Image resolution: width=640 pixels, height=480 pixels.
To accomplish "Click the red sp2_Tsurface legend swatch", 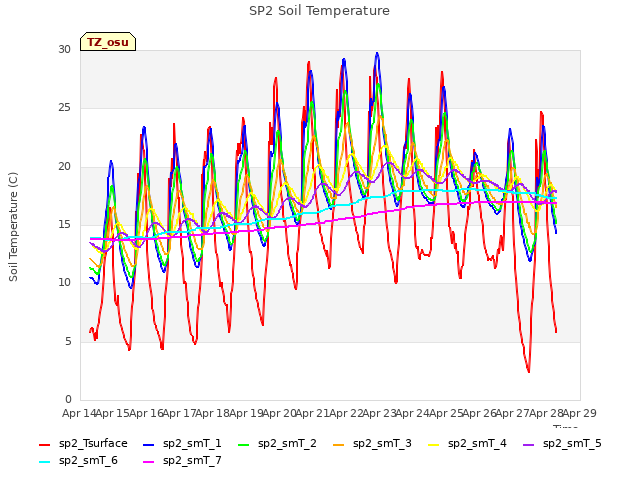I will [44, 444].
